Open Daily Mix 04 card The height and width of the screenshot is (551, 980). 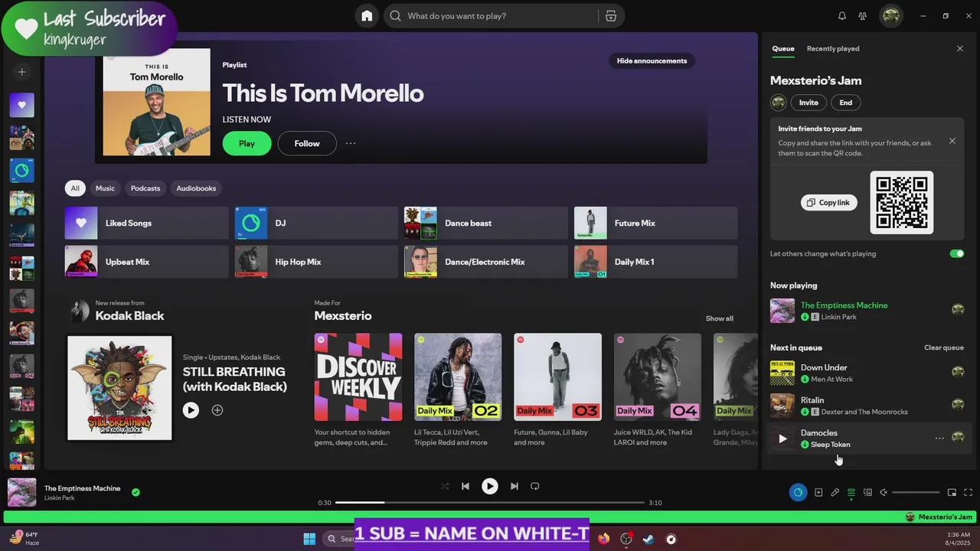658,390
